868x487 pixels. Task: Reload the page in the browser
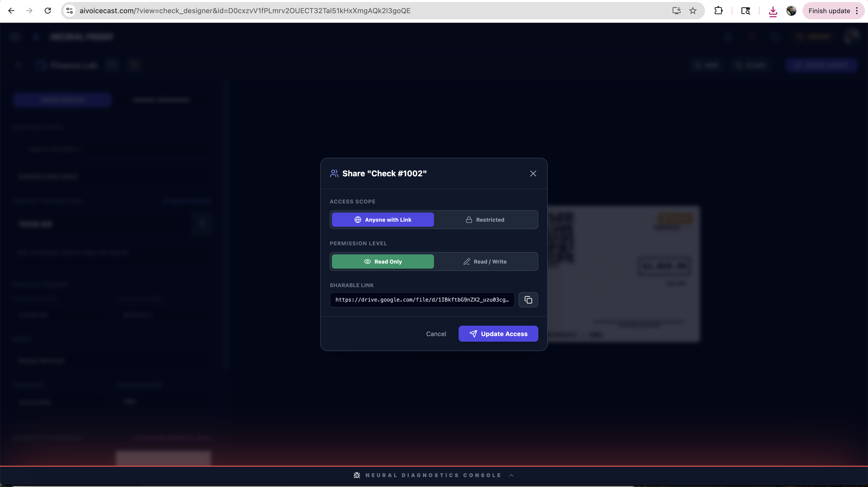[48, 11]
